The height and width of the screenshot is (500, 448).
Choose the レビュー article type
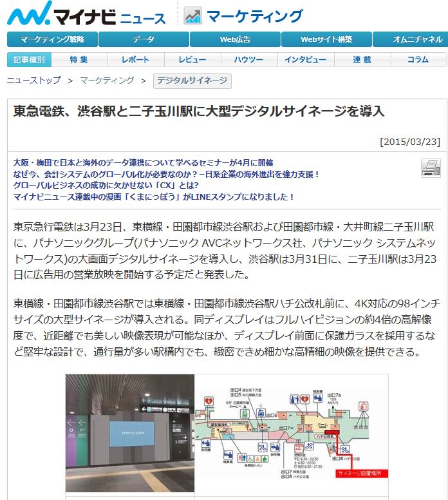192,60
